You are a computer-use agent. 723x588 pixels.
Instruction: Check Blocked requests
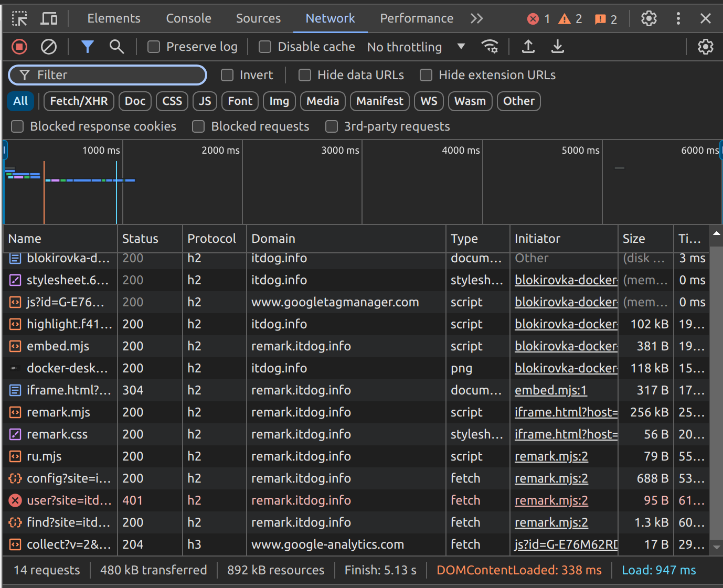[x=198, y=126]
